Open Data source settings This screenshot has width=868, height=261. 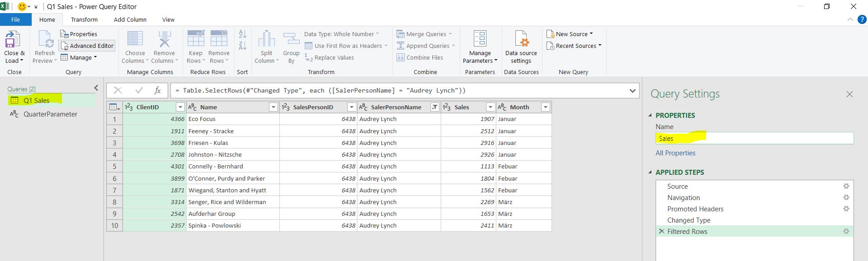pyautogui.click(x=521, y=40)
